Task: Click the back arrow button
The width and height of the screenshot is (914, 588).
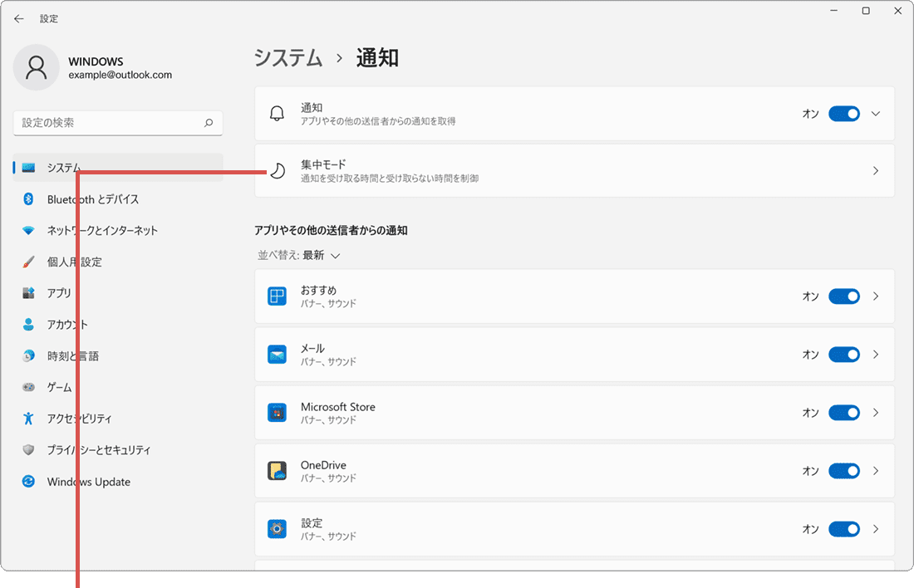Action: [18, 18]
